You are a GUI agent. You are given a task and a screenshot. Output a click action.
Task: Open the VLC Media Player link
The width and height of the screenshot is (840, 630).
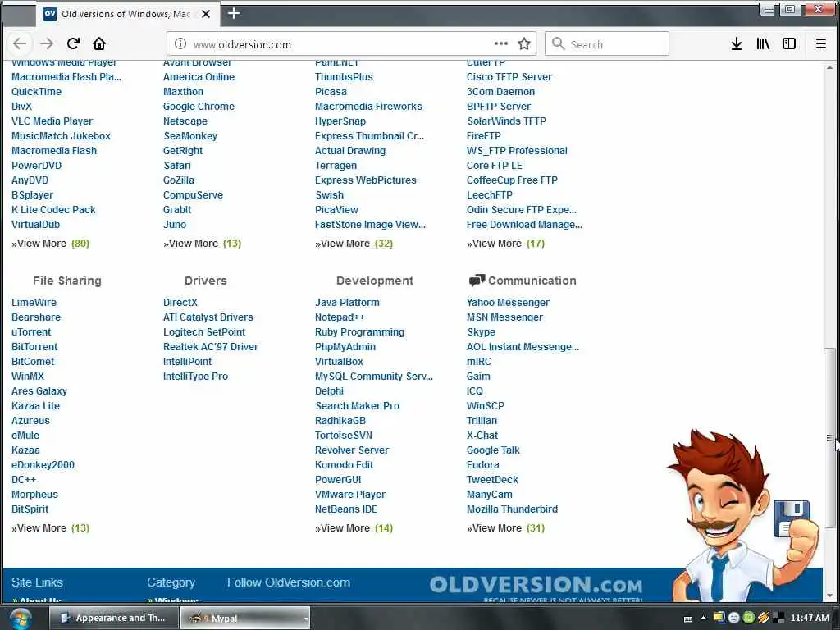[52, 121]
